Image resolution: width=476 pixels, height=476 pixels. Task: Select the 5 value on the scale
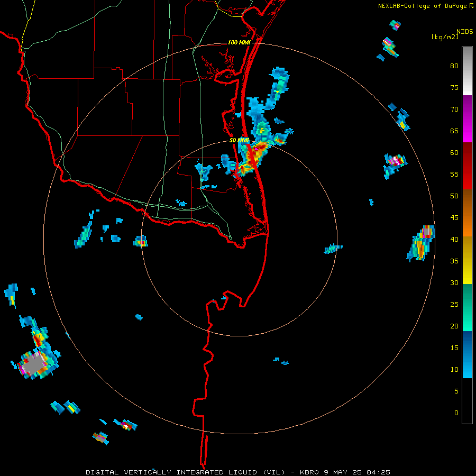pos(456,391)
